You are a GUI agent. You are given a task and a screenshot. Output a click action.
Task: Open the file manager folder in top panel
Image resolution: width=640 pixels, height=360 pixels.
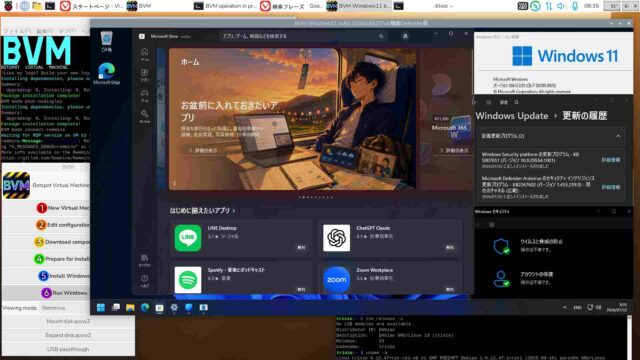[37, 6]
